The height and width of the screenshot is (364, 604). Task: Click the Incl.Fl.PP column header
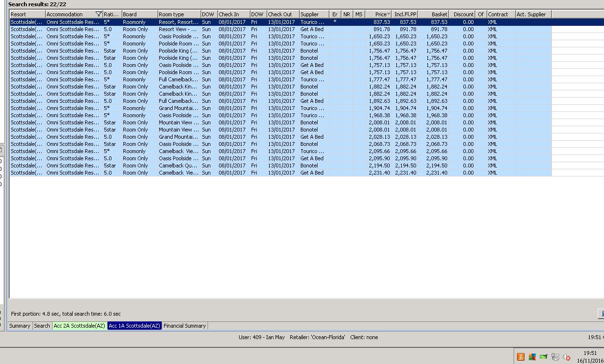(405, 14)
